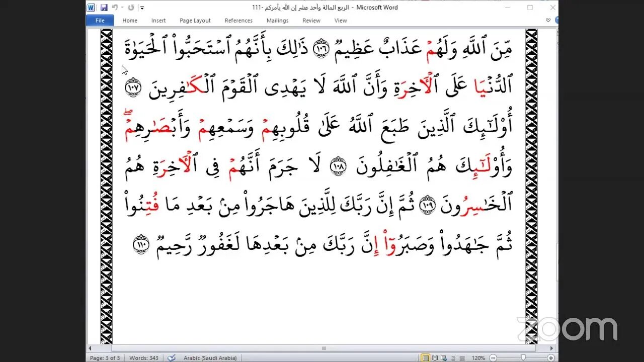Viewport: 644px width, 362px height.
Task: Customize Quick Access Toolbar dropdown
Action: (x=142, y=8)
